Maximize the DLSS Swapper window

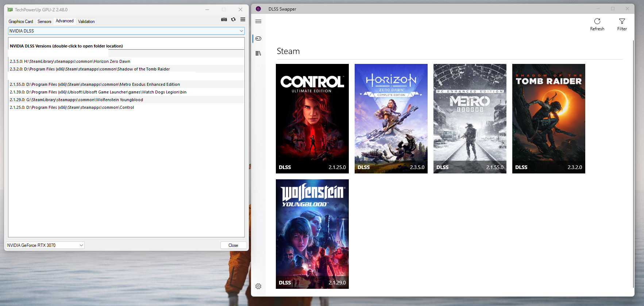pos(613,9)
